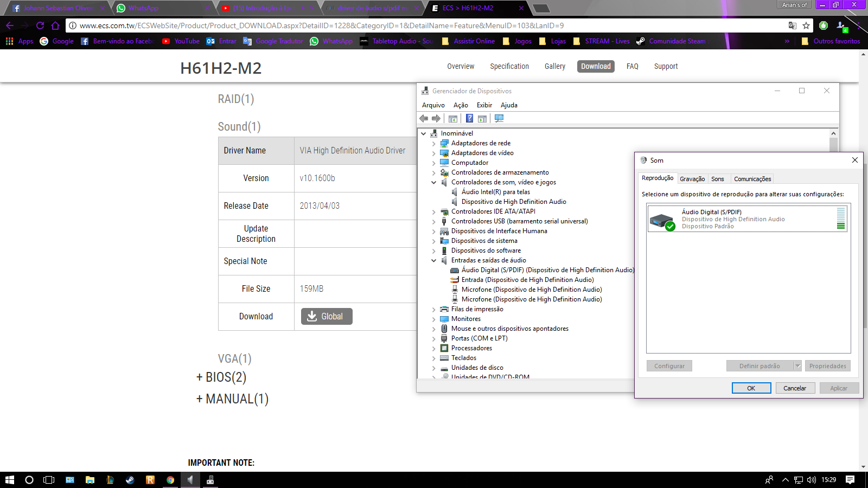Bookmark this page with the star icon

pos(806,25)
